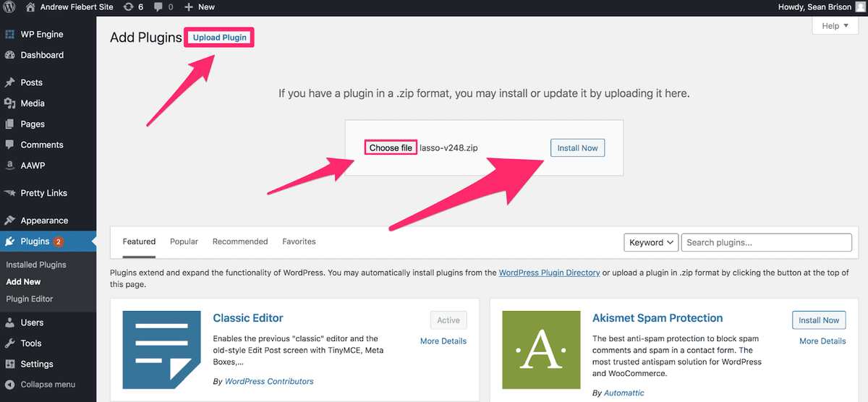Image resolution: width=868 pixels, height=402 pixels.
Task: Open Posts via the pushpin icon
Action: [10, 82]
